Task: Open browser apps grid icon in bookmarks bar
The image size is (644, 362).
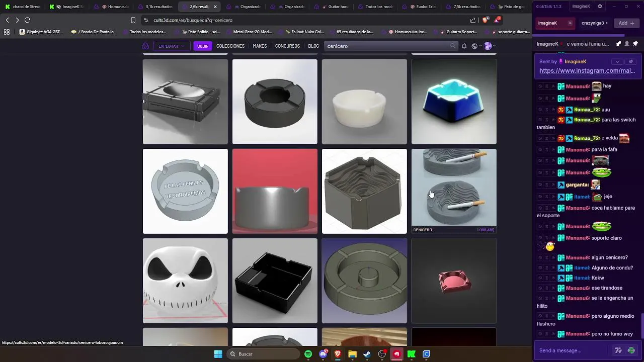Action: [x=7, y=32]
